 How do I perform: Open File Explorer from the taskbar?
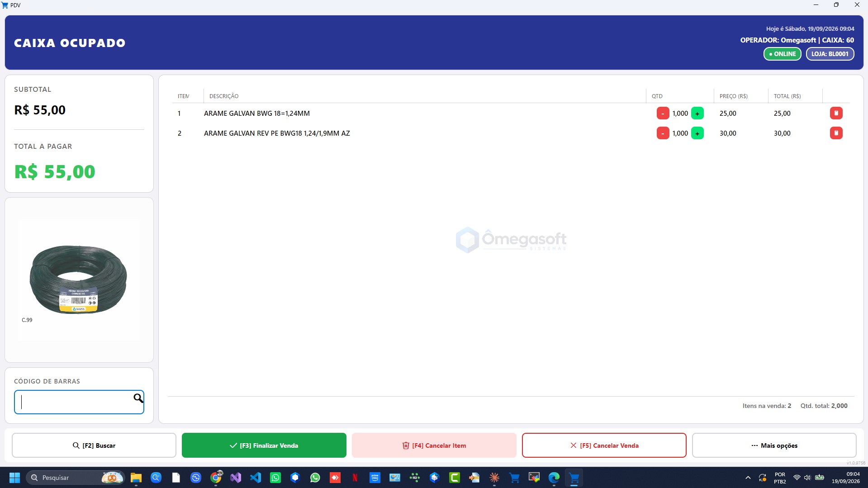136,478
